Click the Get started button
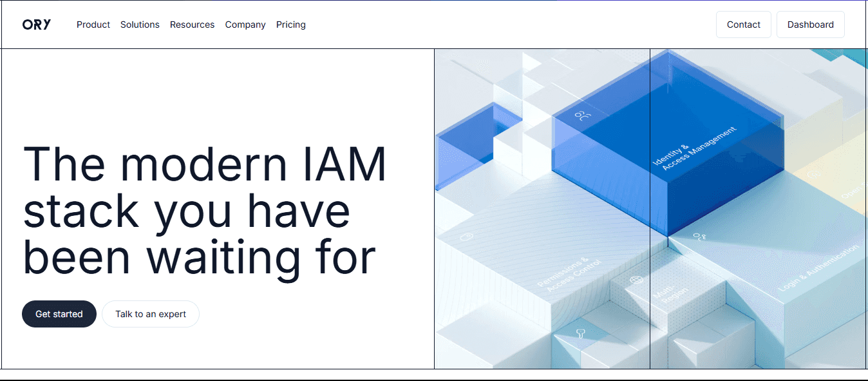Screen dimensions: 868x381 click(x=59, y=314)
